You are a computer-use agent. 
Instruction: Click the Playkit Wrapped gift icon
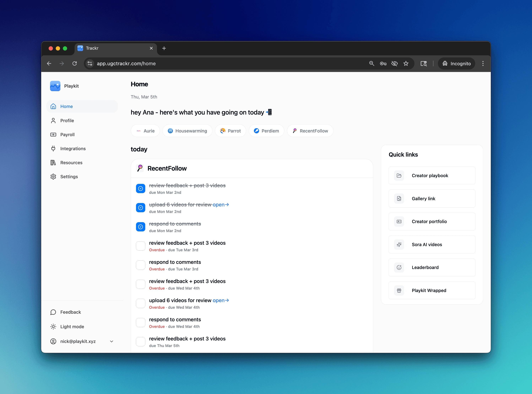(399, 290)
